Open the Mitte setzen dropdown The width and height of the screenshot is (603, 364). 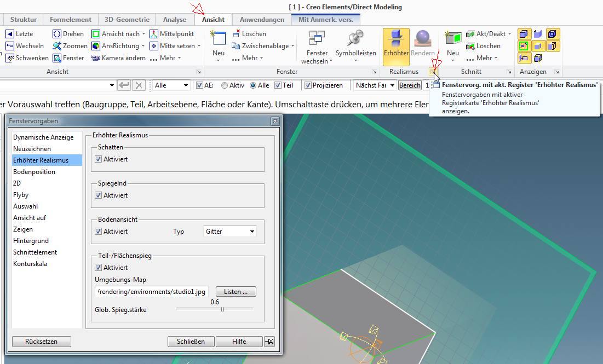tap(199, 46)
